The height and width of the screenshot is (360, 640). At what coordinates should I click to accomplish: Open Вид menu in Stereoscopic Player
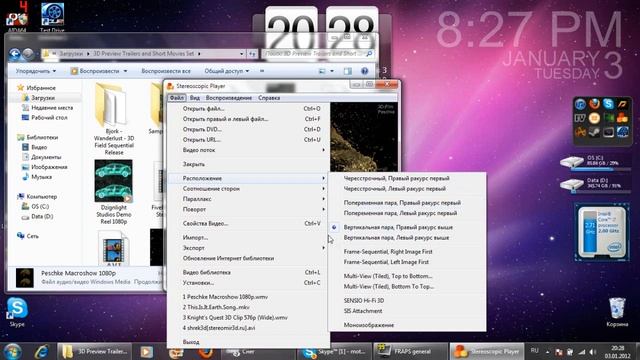pos(195,98)
